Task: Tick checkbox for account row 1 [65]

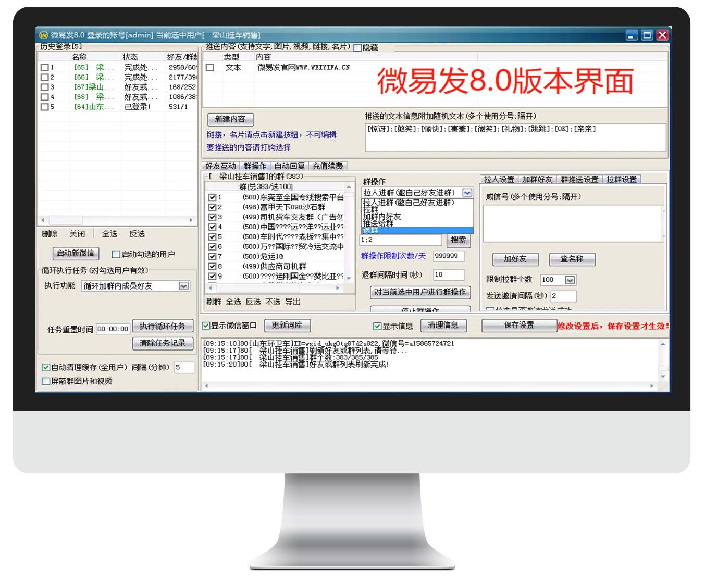Action: (44, 67)
